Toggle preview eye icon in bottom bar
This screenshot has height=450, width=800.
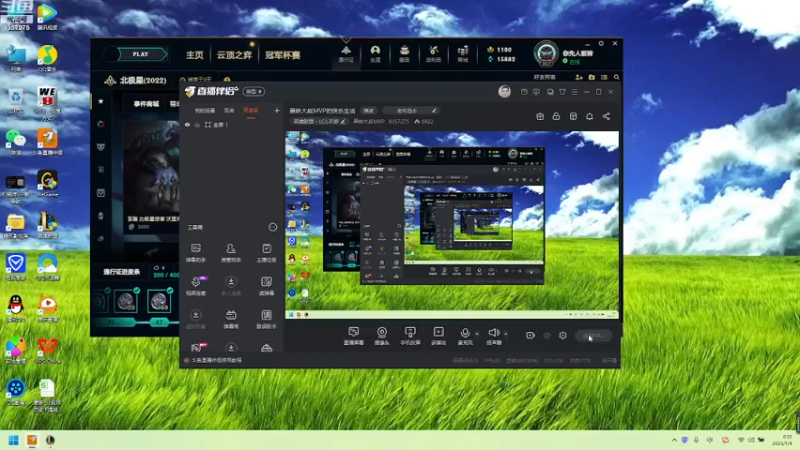point(547,335)
